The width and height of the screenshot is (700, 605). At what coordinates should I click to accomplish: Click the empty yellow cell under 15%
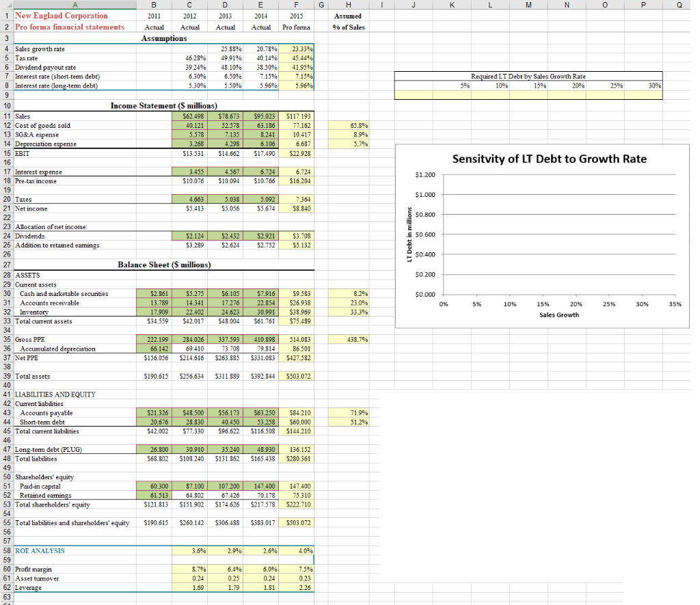(x=528, y=94)
